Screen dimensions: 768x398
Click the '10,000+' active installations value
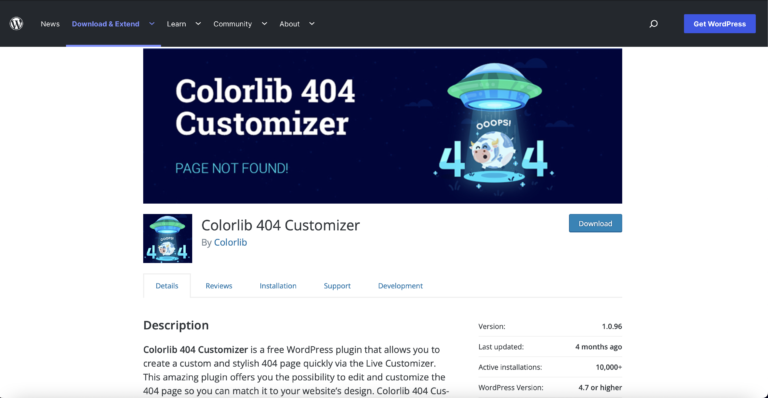tap(609, 367)
